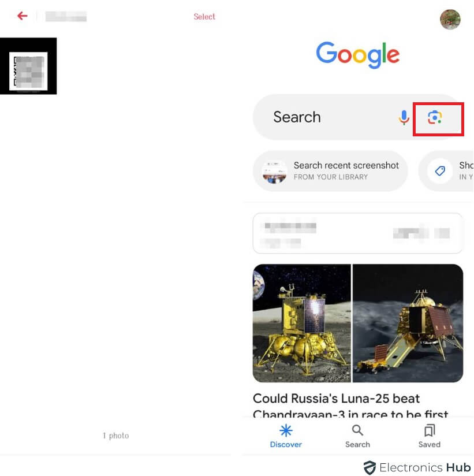The height and width of the screenshot is (476, 474).
Task: Open the blurred info card
Action: 357,233
